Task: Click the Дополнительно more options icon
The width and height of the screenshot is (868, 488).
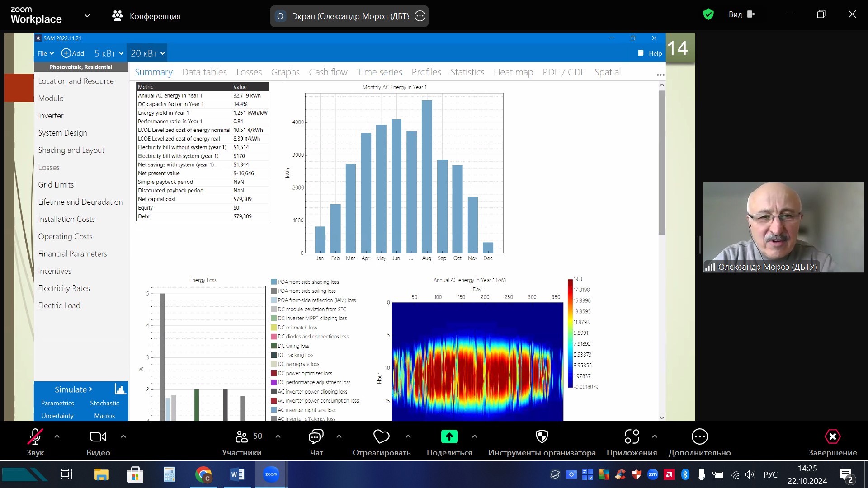Action: 699,436
